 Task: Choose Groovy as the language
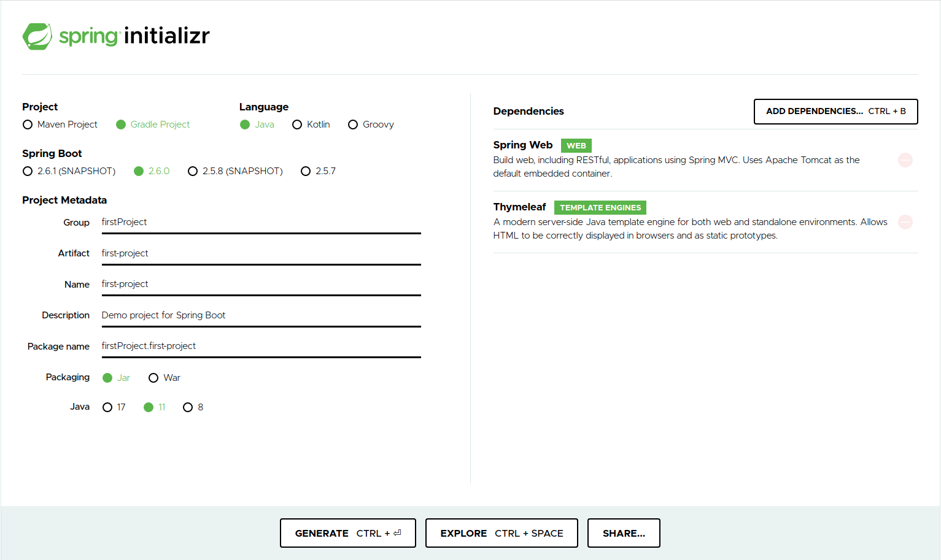(371, 125)
